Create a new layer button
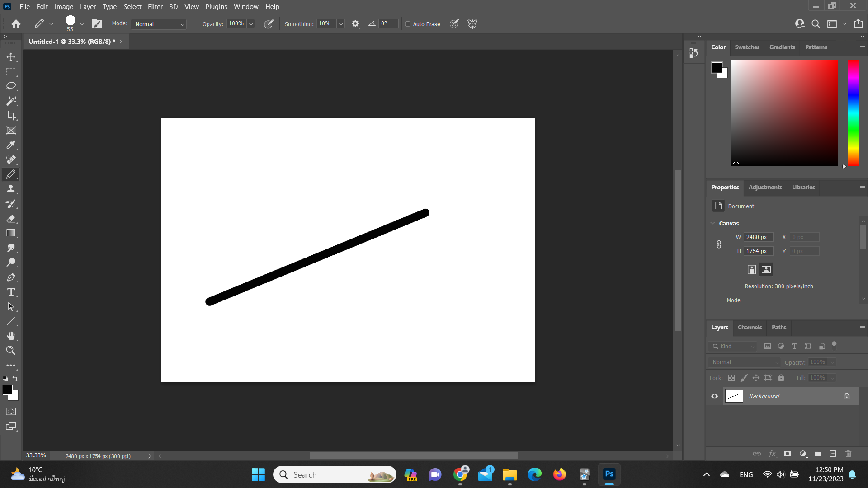Screen dimensions: 868x488 point(833,454)
